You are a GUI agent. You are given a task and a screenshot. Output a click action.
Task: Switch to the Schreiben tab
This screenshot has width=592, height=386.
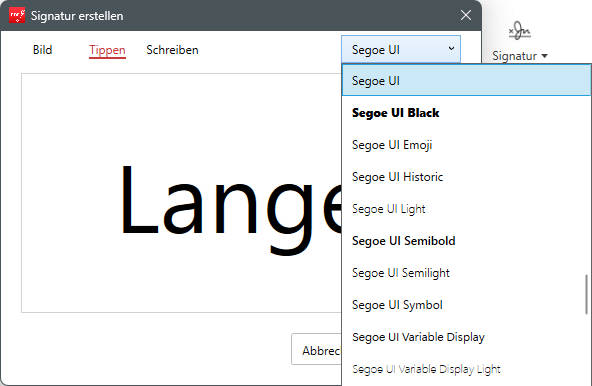coord(172,50)
